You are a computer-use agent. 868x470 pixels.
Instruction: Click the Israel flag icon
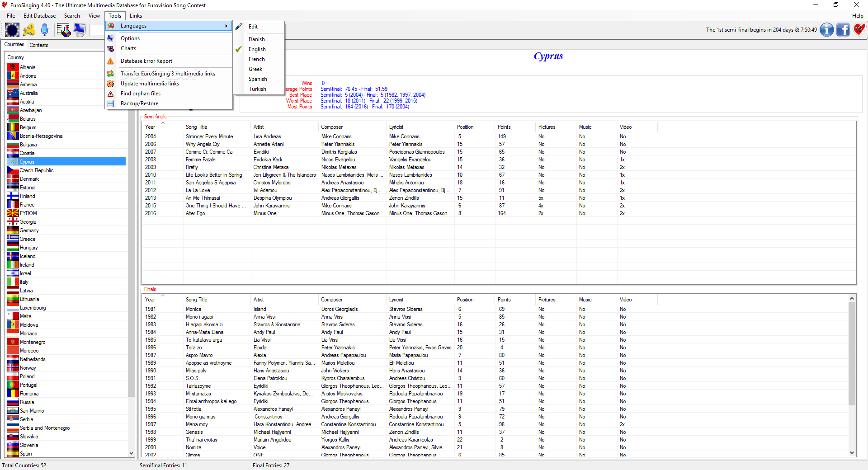pyautogui.click(x=13, y=273)
